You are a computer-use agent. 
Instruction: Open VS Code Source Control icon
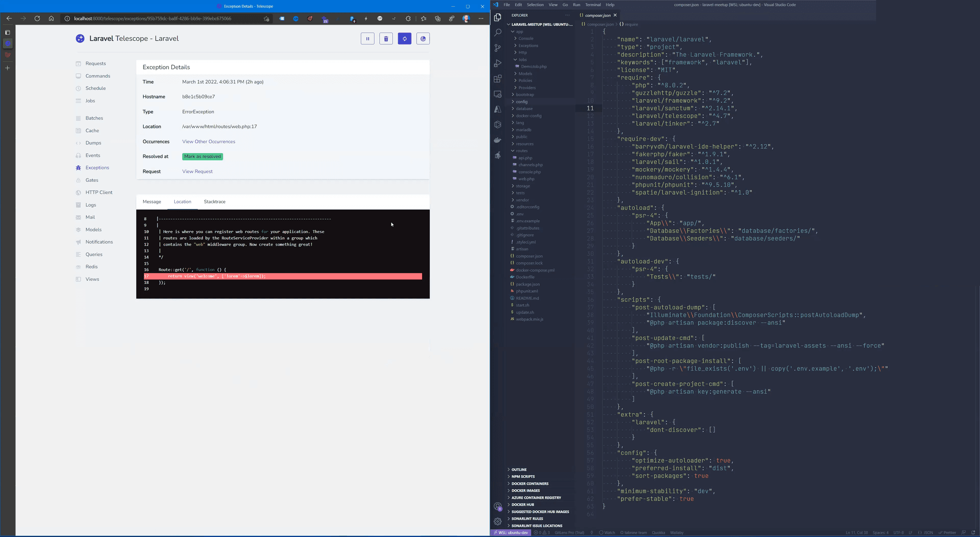498,48
